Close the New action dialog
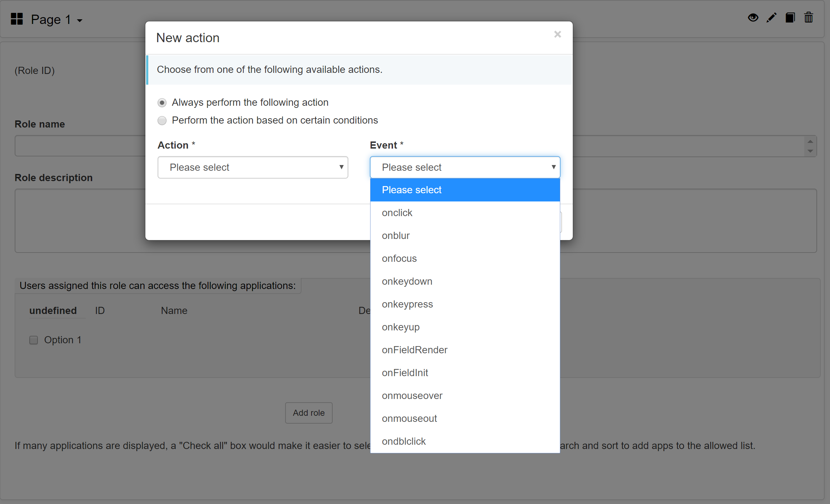Image resolution: width=830 pixels, height=504 pixels. [x=557, y=34]
